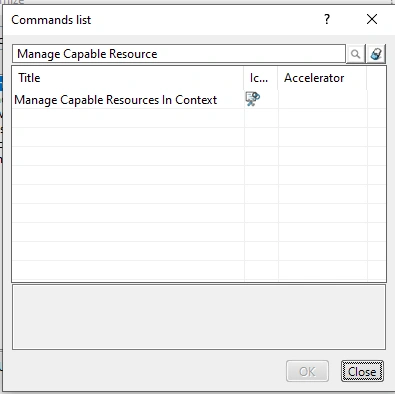Click the divider between Ic... and Accelerator headers

coord(278,78)
